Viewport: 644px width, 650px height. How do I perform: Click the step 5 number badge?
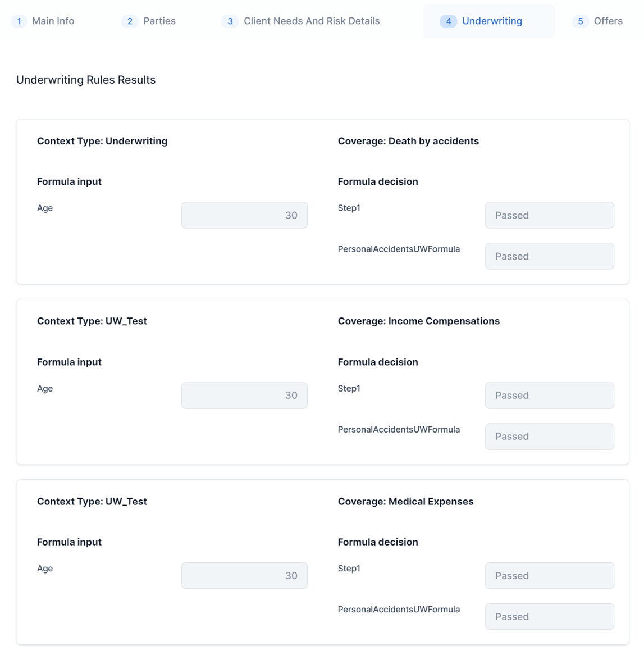(581, 21)
